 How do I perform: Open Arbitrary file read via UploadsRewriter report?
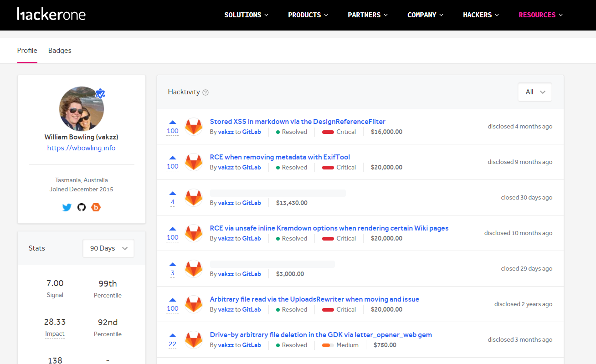point(314,299)
